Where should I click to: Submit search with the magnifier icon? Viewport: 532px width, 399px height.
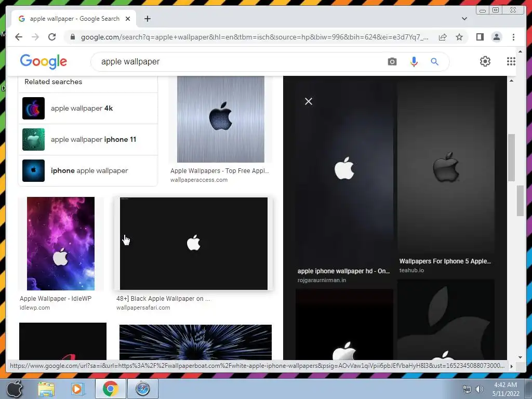coord(435,62)
